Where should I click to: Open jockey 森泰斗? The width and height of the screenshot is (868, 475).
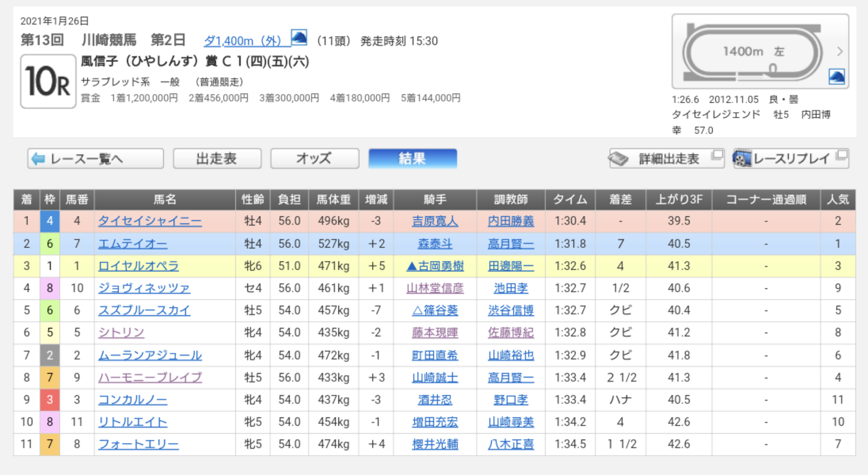click(x=435, y=244)
